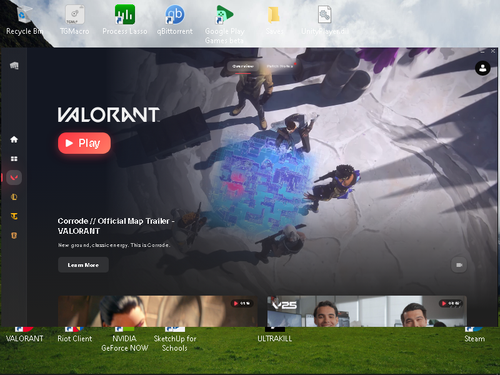Close the Riot Client window
The image size is (500, 375).
point(493,51)
